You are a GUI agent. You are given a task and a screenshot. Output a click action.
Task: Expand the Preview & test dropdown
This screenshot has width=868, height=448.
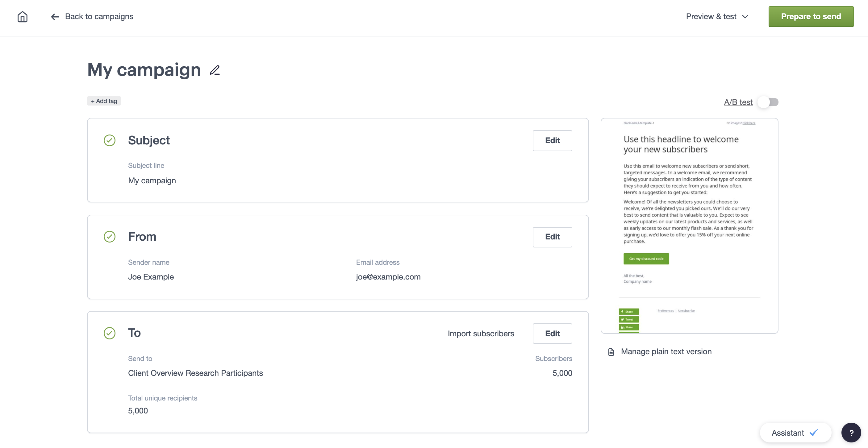point(717,16)
